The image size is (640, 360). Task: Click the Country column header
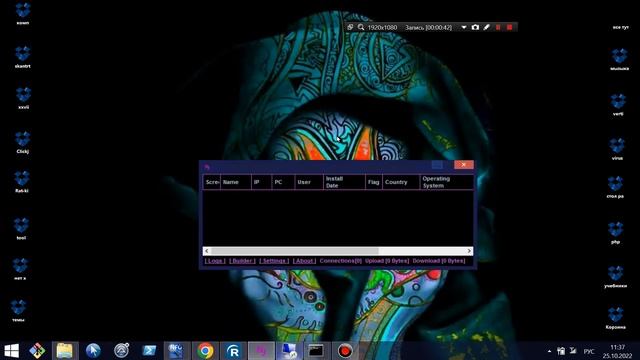(x=401, y=182)
